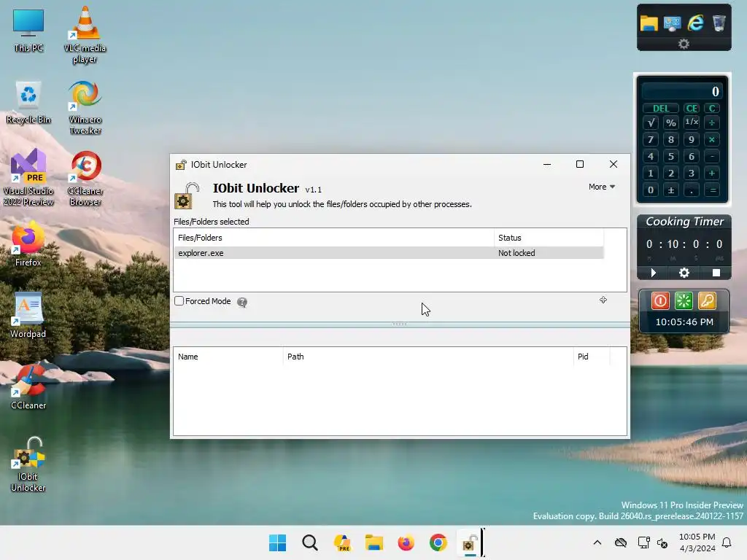Stop the Cooking Timer with stop button

[x=716, y=273]
